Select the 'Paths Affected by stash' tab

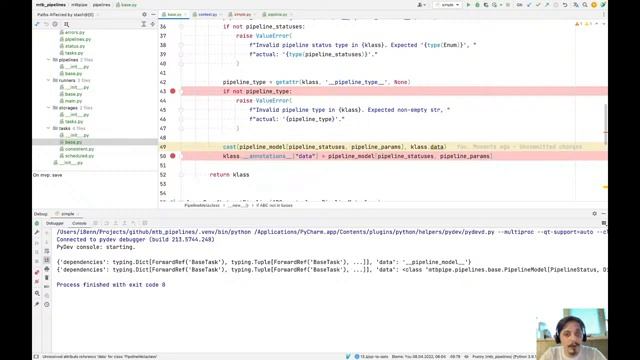(65, 14)
